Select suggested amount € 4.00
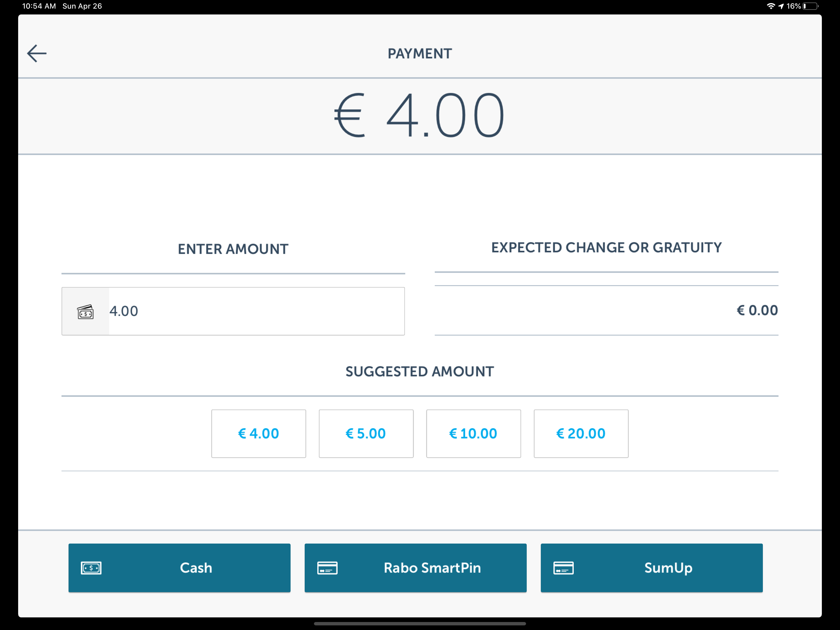 tap(259, 433)
